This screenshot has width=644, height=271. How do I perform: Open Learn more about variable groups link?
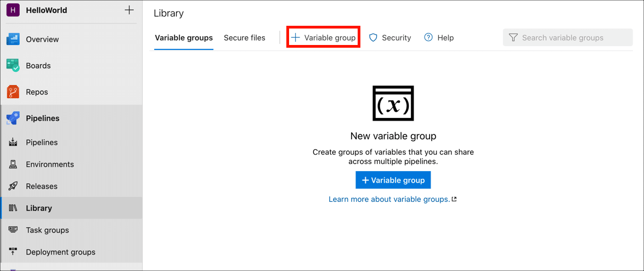coord(389,199)
